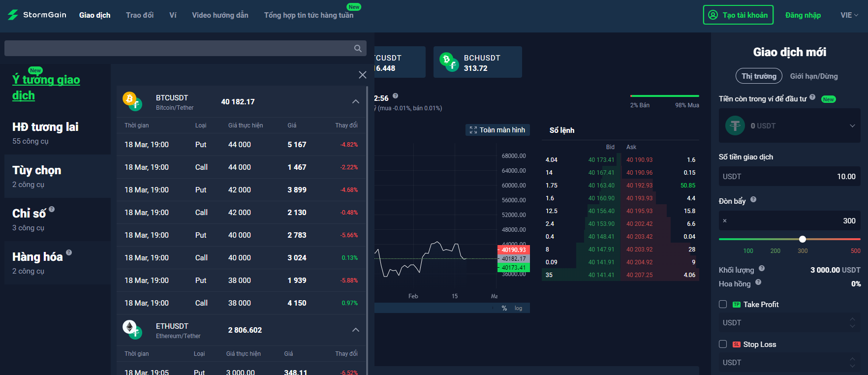Select the Giới hạn/Dừng order type
Image resolution: width=868 pixels, height=375 pixels.
(x=814, y=76)
